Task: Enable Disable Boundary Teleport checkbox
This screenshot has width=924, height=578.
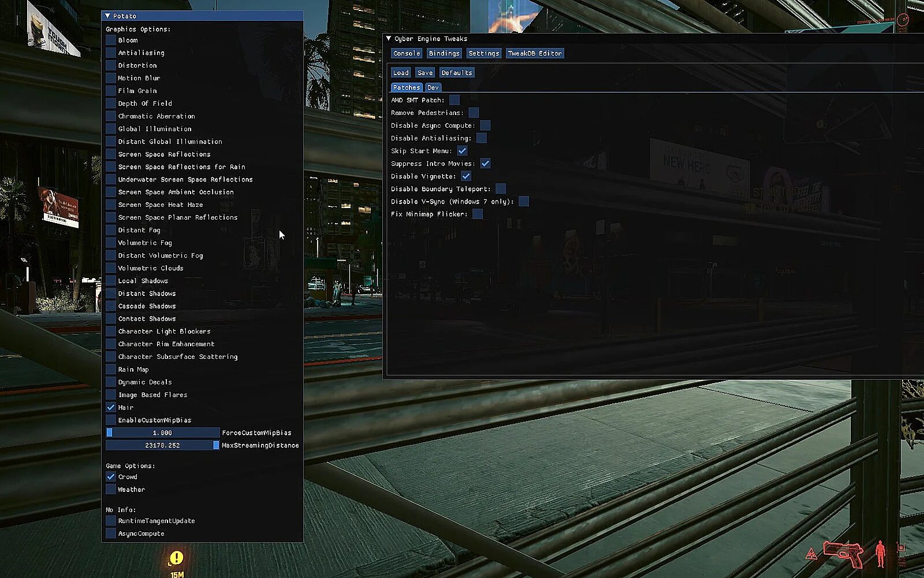Action: pos(501,189)
